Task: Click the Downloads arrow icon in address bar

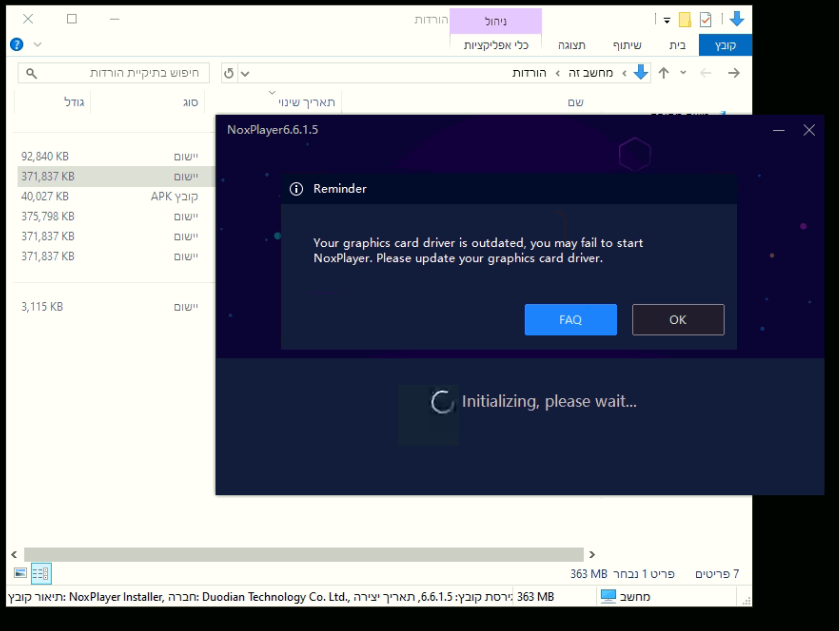Action: coord(641,72)
